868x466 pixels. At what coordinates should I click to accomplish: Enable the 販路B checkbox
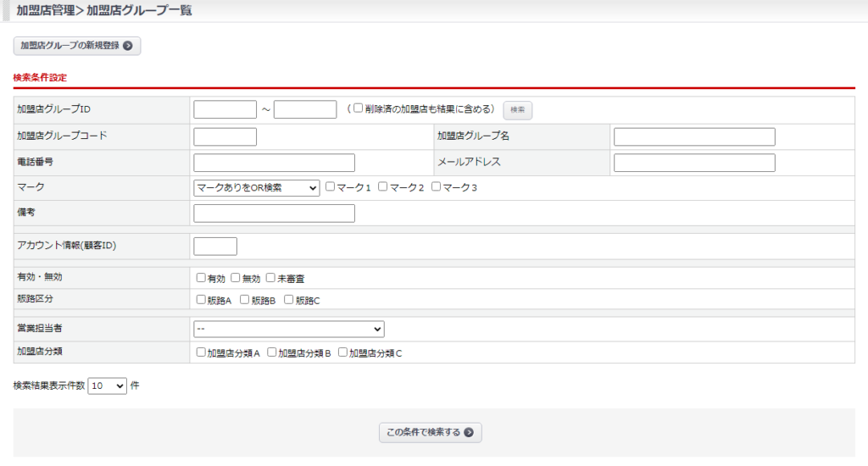point(245,299)
